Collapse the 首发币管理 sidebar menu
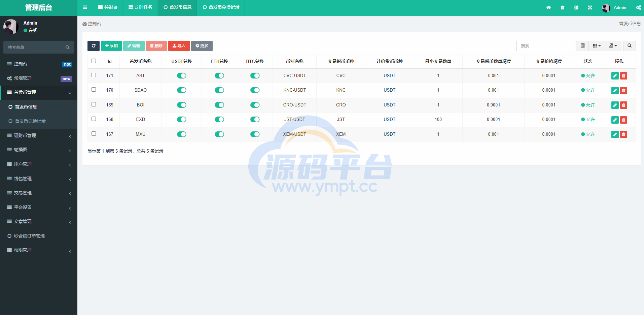Viewport: 644px width, 315px height. tap(39, 93)
